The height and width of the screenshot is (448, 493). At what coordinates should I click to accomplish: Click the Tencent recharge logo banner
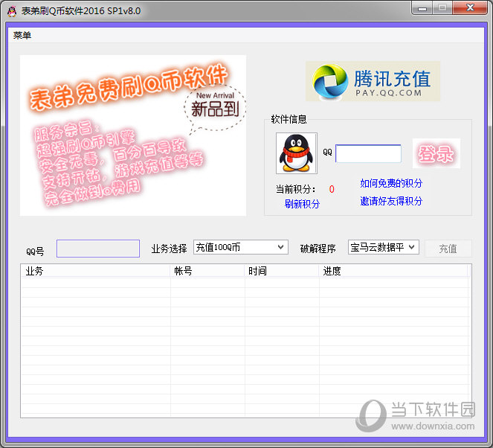373,81
